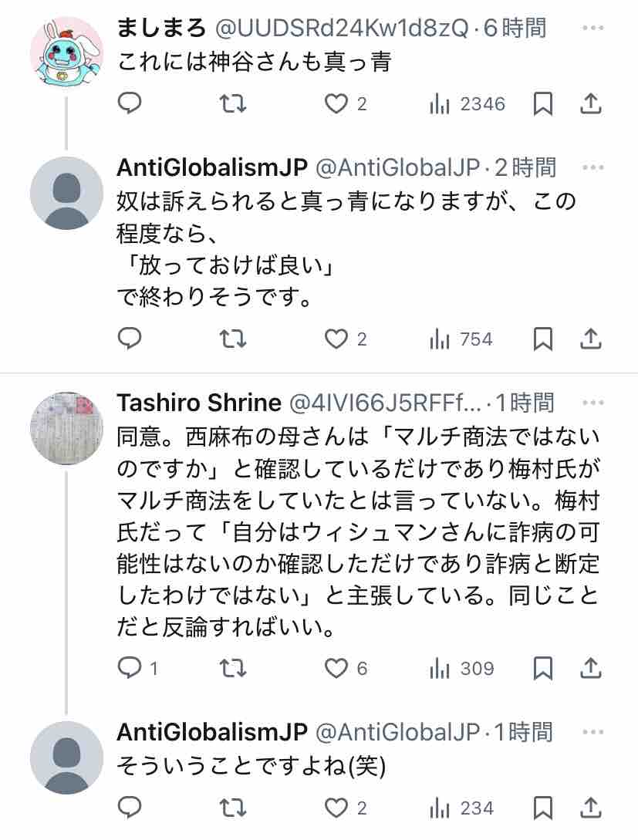View analytics showing 754 views

(x=461, y=339)
